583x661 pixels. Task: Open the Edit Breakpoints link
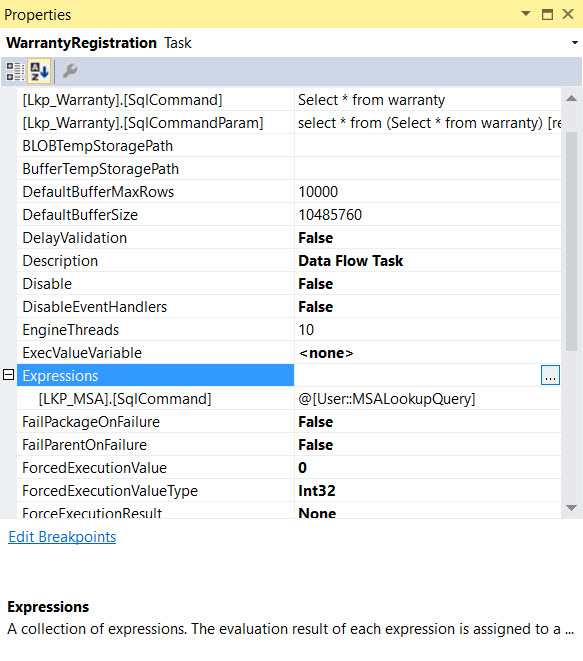pos(62,537)
